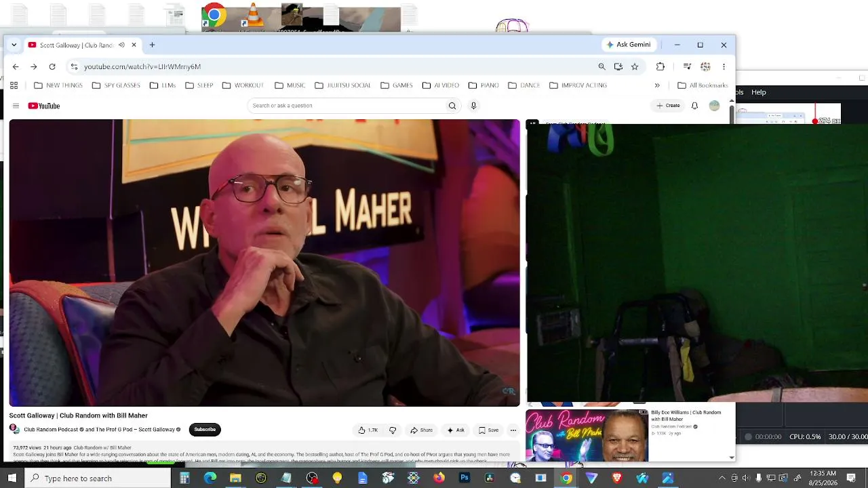This screenshot has height=488, width=868.
Task: Open the WORKOUT bookmark folder
Action: (243, 85)
